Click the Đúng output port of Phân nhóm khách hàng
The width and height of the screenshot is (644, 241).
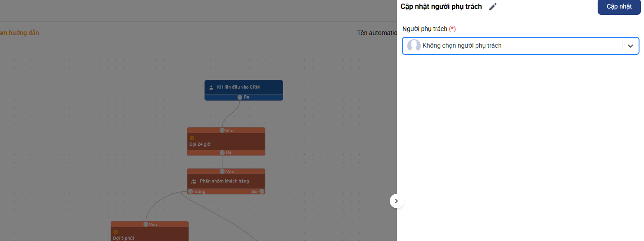pyautogui.click(x=190, y=191)
